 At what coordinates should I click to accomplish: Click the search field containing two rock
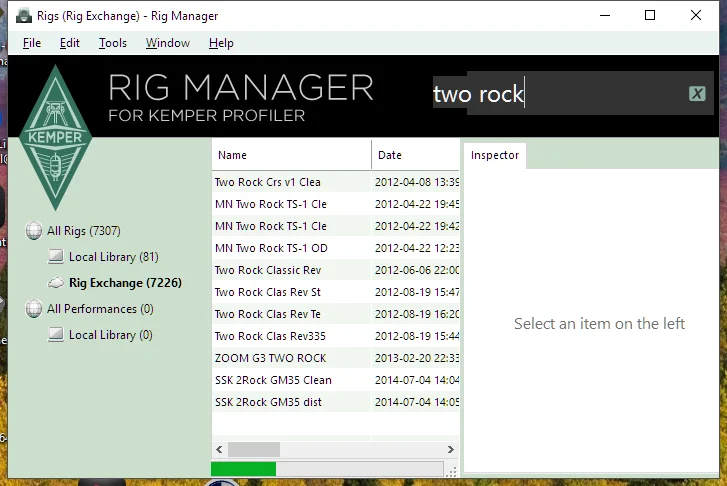pyautogui.click(x=560, y=94)
